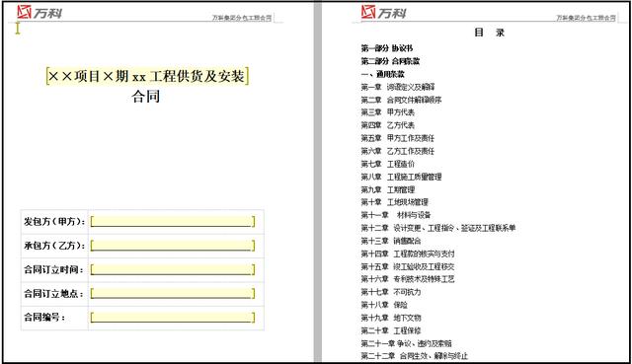632x364 pixels.
Task: Open the 第十章 工地现场管理 entry
Action: tap(395, 202)
